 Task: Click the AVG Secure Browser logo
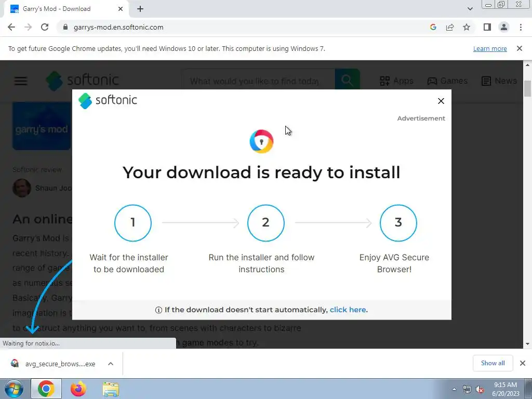pyautogui.click(x=262, y=141)
